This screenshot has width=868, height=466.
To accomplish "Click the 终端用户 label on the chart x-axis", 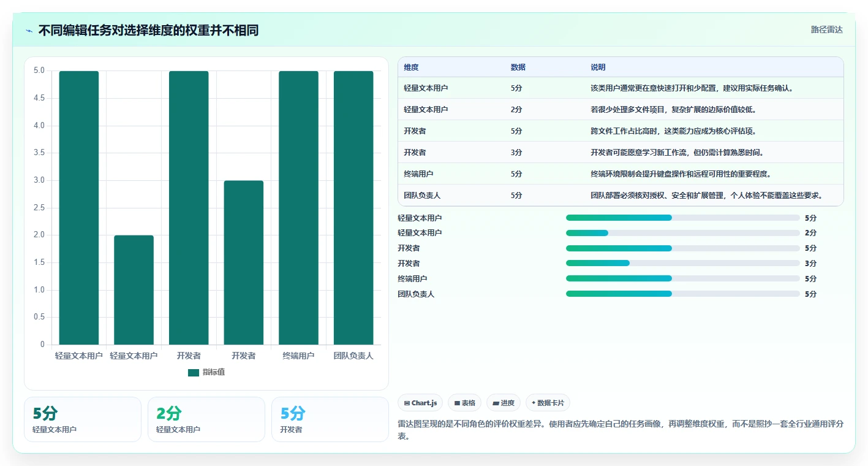I will tap(298, 356).
